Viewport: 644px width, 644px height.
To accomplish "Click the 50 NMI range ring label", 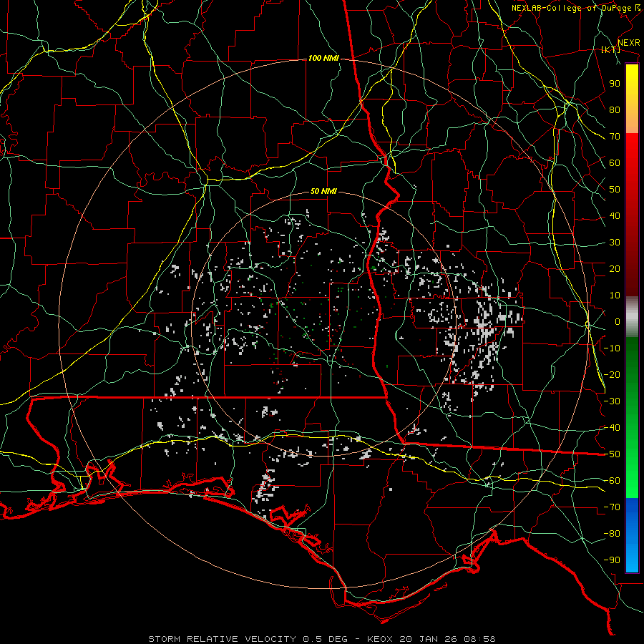I will (323, 191).
